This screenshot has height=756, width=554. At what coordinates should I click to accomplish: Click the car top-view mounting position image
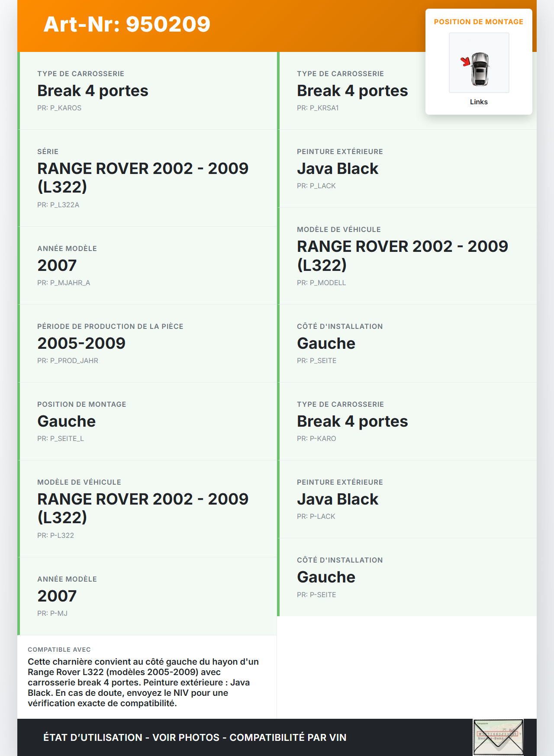pos(479,63)
